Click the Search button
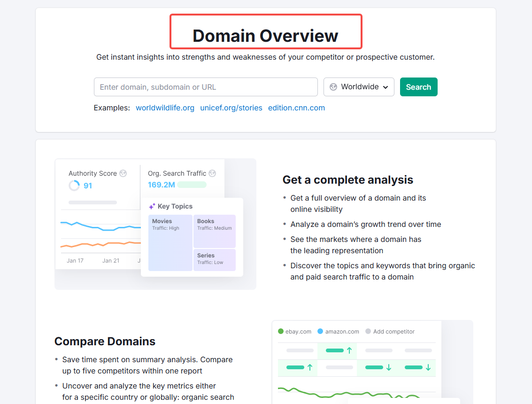Image resolution: width=532 pixels, height=404 pixels. point(418,86)
